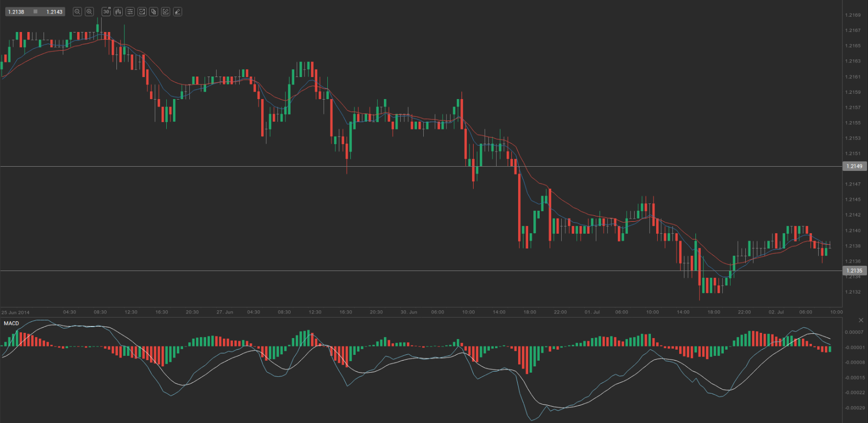Open the candlestick chart type selector
The width and height of the screenshot is (868, 423).
click(x=118, y=12)
